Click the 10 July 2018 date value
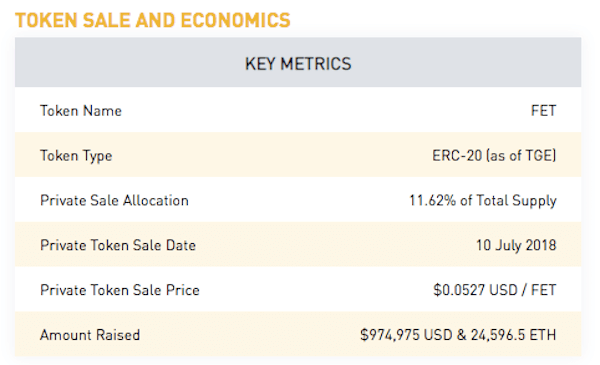The width and height of the screenshot is (600, 365). point(516,245)
